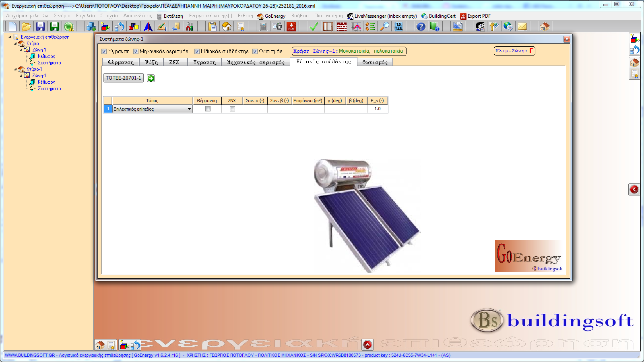
Task: Click the magnifying glass search icon
Action: tap(385, 27)
